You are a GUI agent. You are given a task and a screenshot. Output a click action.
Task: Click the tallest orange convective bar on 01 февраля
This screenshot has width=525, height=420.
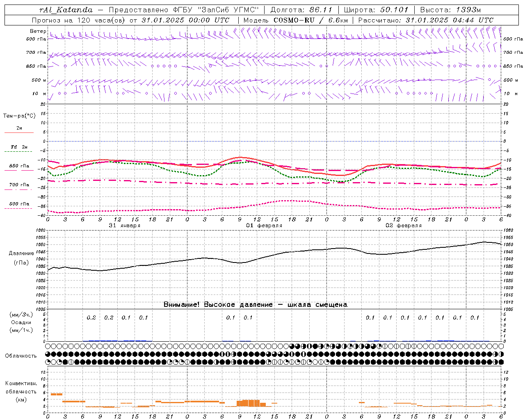click(x=251, y=403)
